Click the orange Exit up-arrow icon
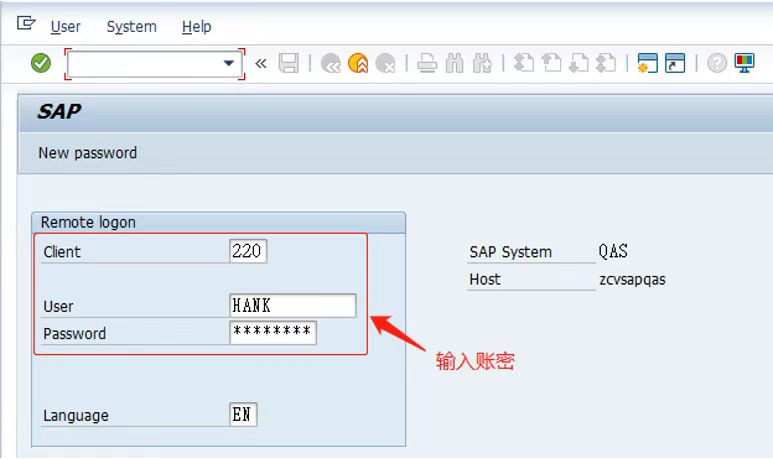773x460 pixels. tap(358, 63)
